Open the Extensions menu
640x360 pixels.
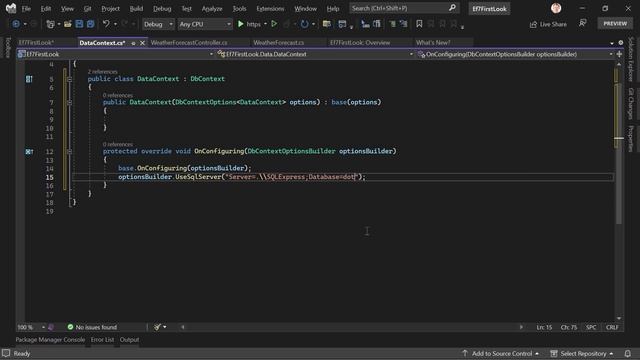pos(270,9)
